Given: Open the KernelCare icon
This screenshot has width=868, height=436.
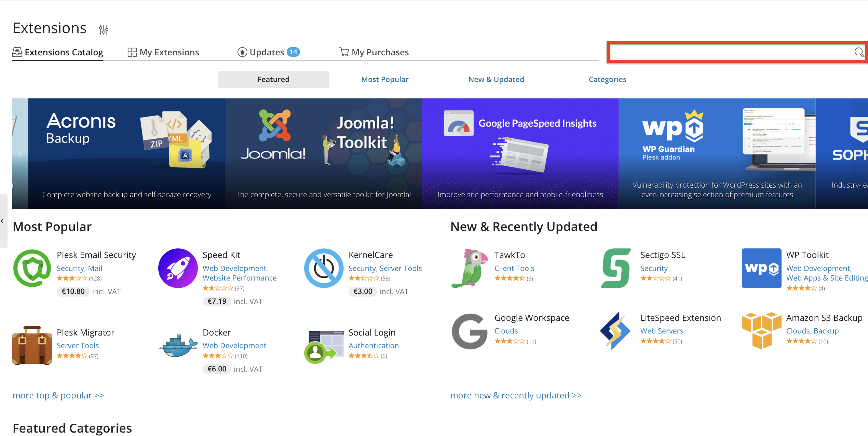Looking at the screenshot, I should [x=324, y=268].
